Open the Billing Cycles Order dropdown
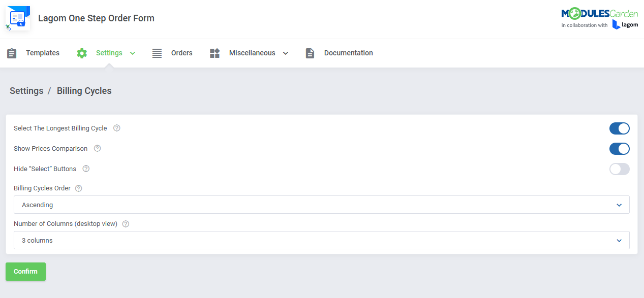Viewport: 644px width, 298px height. (x=322, y=205)
